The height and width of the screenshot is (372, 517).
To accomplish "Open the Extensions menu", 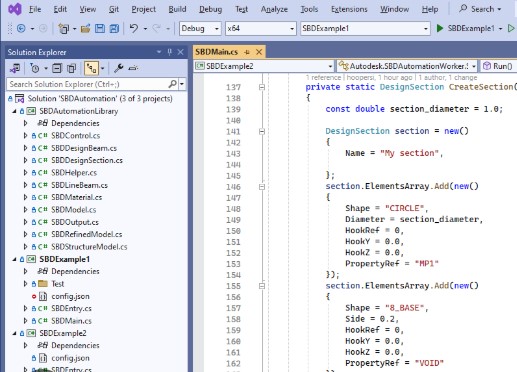I will coord(349,9).
